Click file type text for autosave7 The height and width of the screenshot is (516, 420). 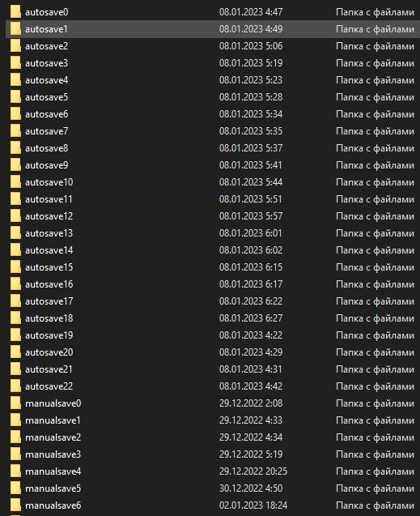click(x=375, y=131)
